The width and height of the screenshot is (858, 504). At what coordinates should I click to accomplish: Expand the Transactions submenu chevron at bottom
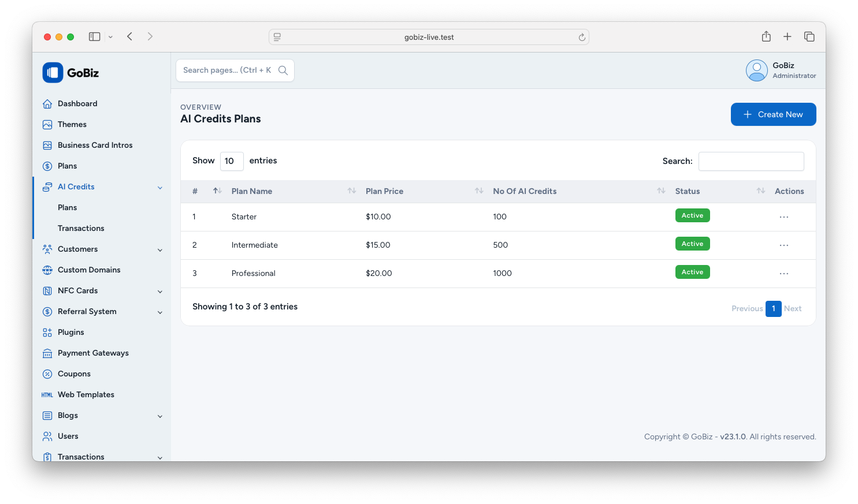[160, 458]
